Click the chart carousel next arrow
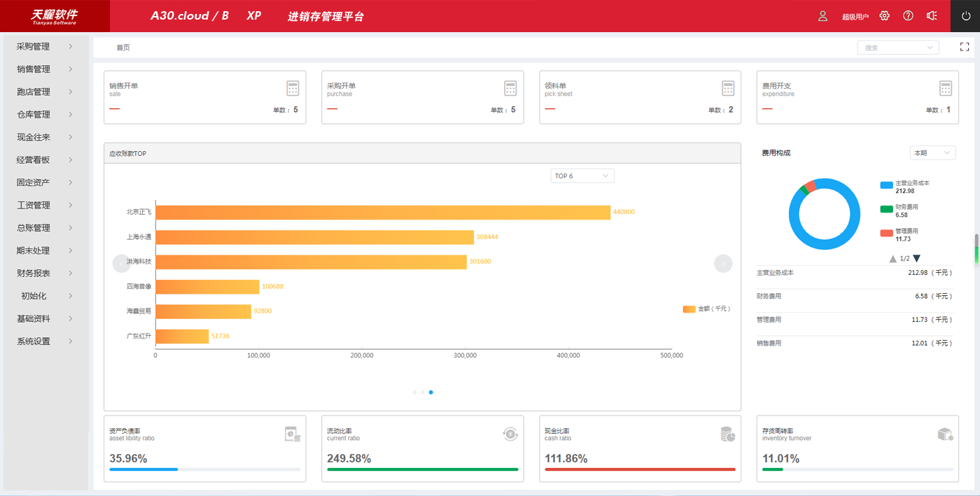This screenshot has width=980, height=496. coord(723,263)
